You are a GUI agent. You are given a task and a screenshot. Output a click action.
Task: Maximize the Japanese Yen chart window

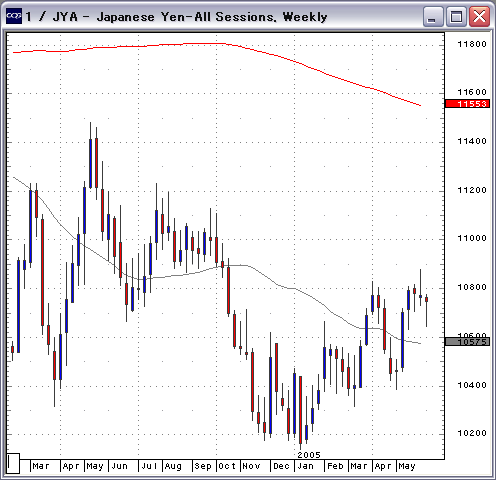point(456,16)
